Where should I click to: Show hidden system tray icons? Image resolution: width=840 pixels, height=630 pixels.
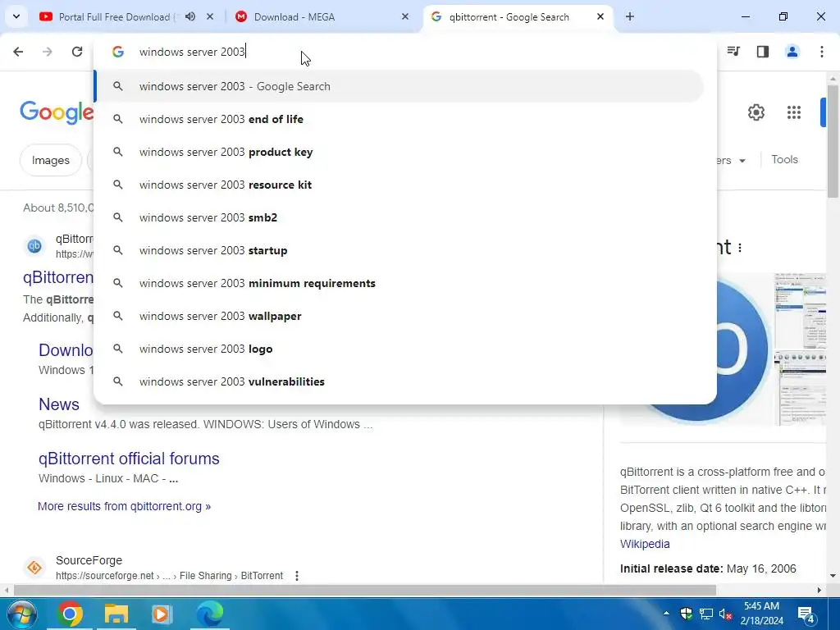[x=666, y=614]
